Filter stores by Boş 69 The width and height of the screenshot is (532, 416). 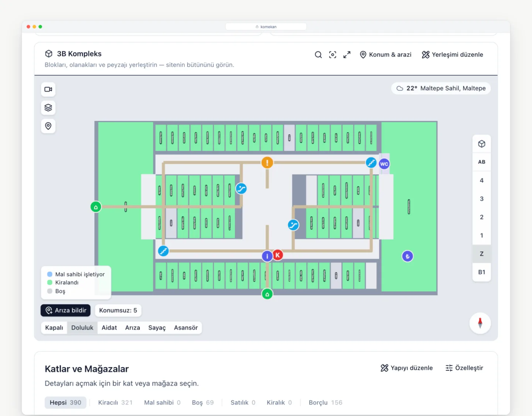point(203,403)
